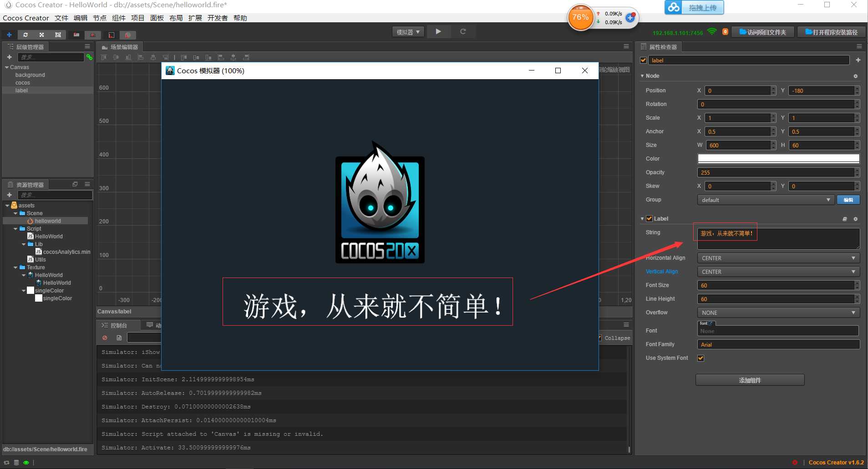Add a node in hierarchy panel
Image resolution: width=868 pixels, height=469 pixels.
(x=9, y=57)
